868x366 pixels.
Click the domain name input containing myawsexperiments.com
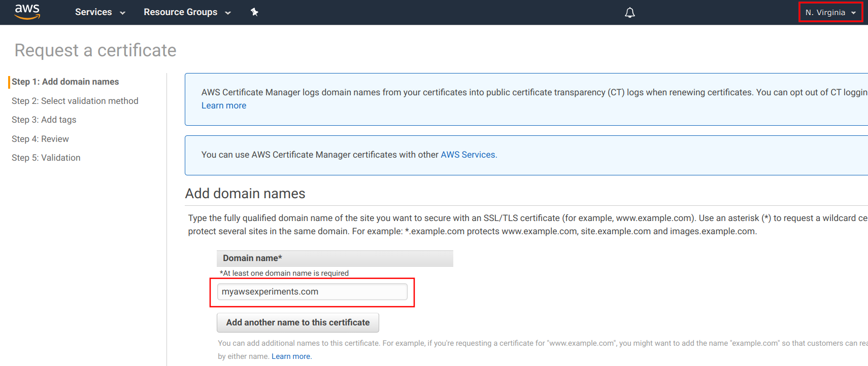click(312, 292)
